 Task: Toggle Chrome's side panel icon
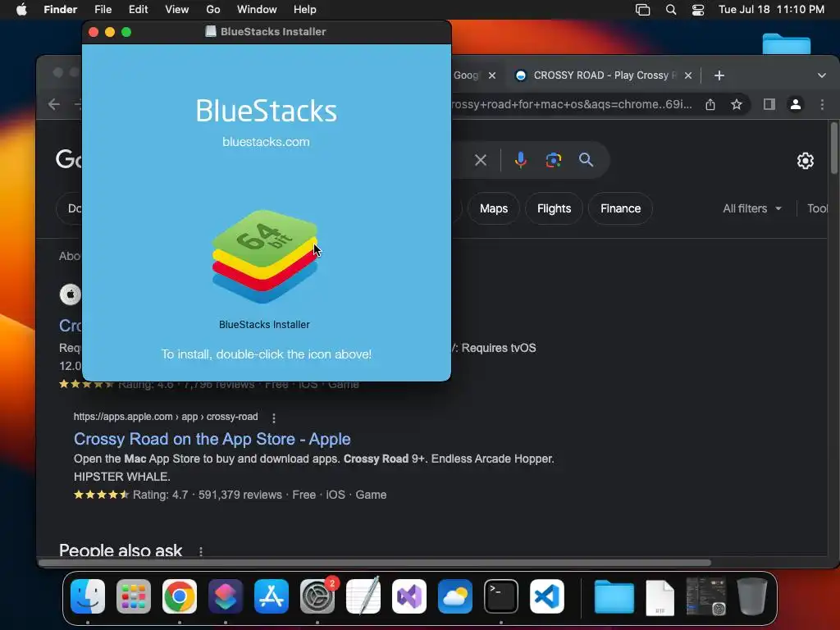(769, 104)
